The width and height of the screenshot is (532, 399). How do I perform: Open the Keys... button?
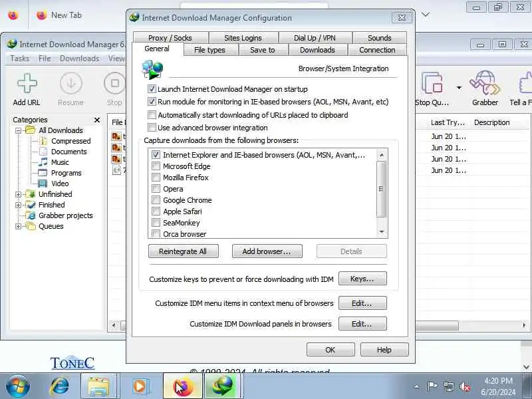362,279
